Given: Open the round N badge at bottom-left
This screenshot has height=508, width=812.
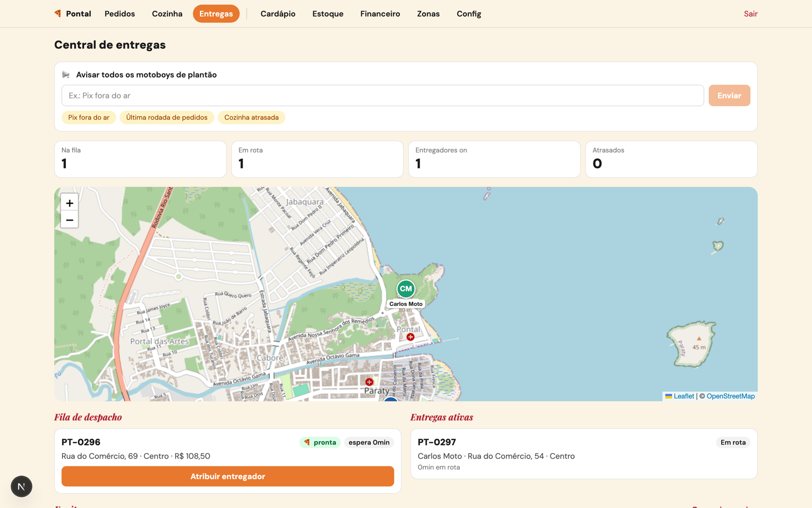Looking at the screenshot, I should click(x=21, y=486).
